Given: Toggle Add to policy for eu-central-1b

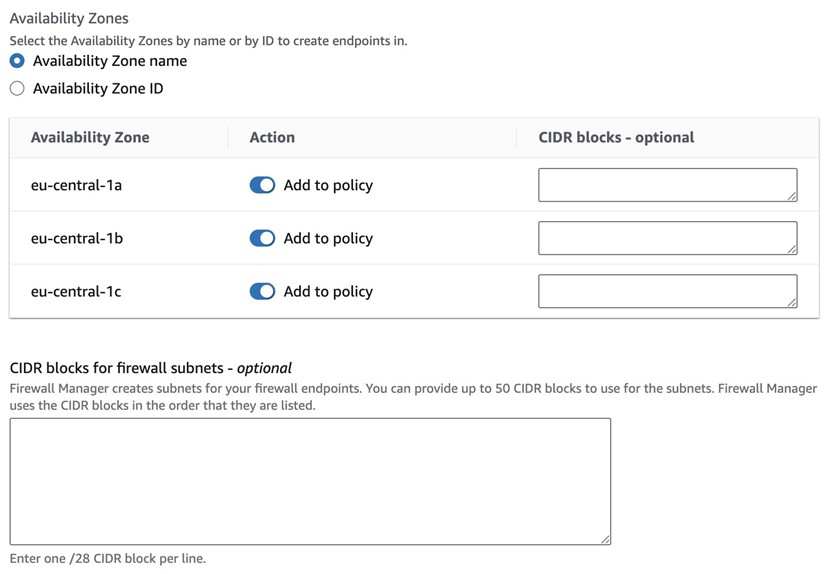Looking at the screenshot, I should [262, 238].
